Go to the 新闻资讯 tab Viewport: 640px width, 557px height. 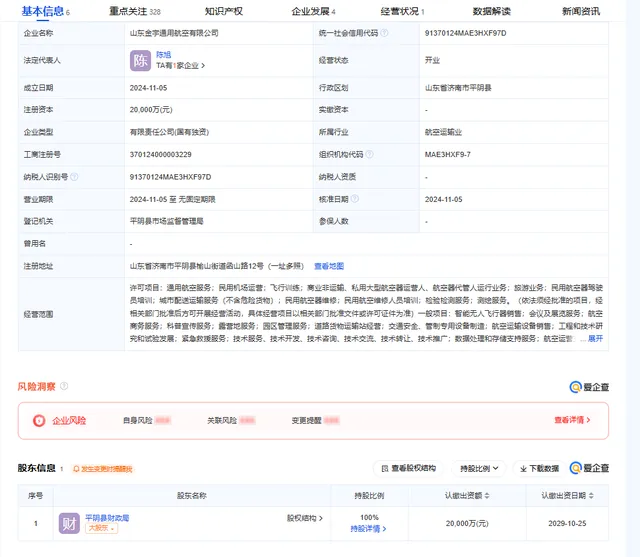click(x=581, y=11)
